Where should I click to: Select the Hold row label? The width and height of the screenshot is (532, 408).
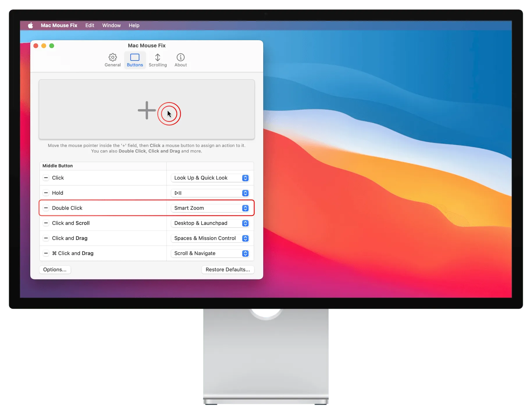tap(58, 193)
